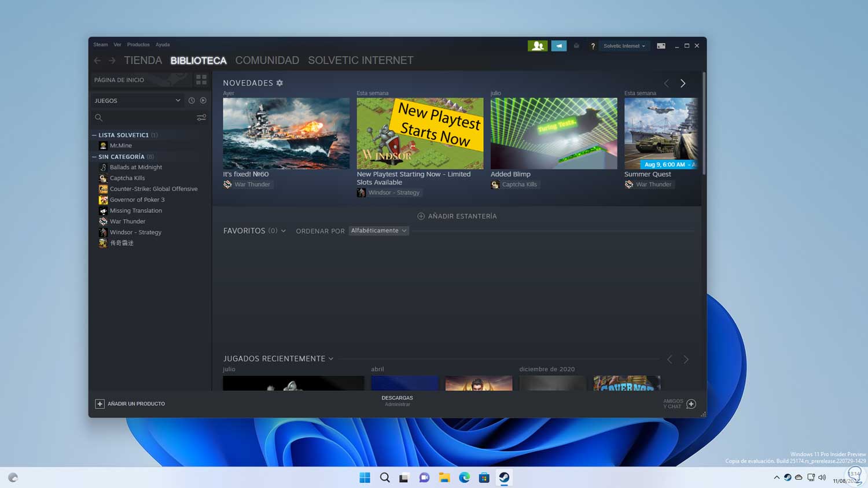
Task: Open File Explorer from the taskbar
Action: click(x=444, y=478)
